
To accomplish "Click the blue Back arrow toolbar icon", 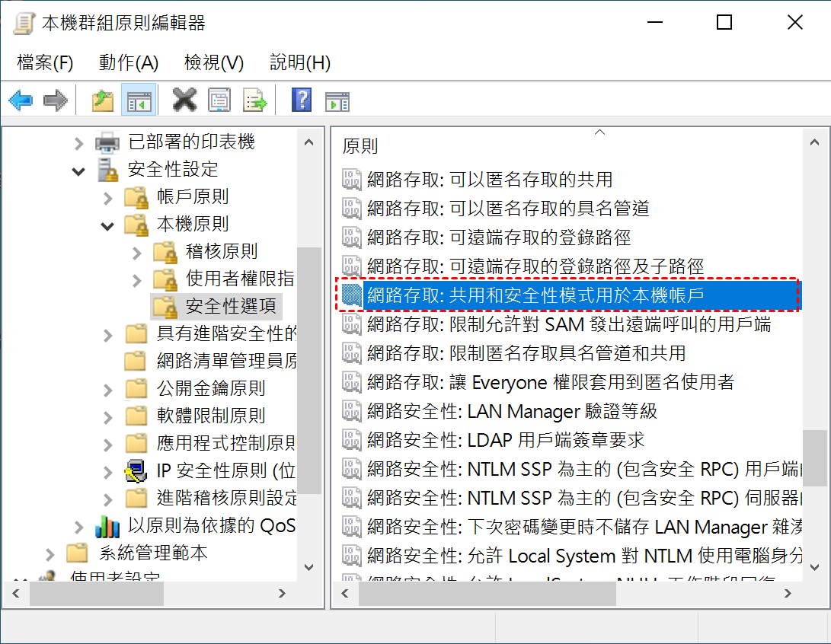I will point(21,100).
